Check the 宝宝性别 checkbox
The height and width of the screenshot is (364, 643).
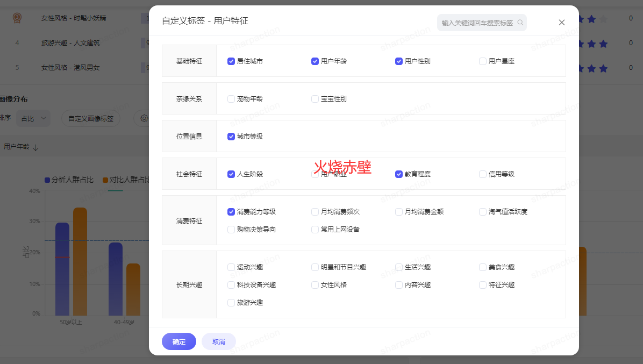point(315,99)
